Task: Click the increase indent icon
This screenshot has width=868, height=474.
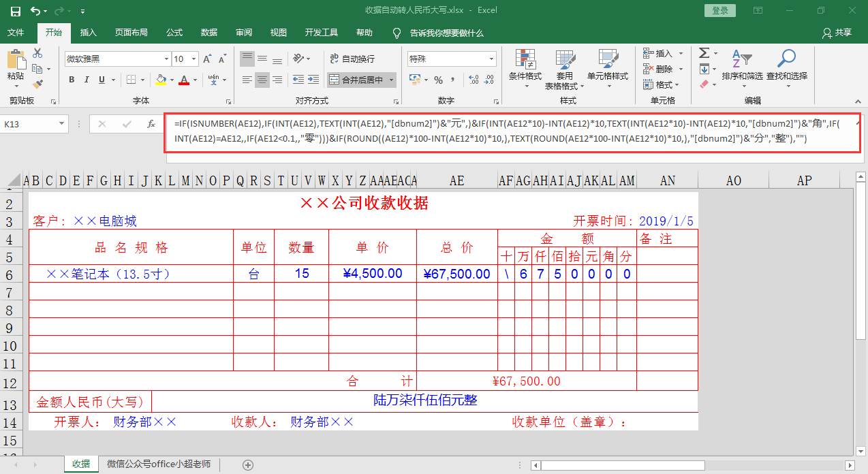Action: coord(314,80)
